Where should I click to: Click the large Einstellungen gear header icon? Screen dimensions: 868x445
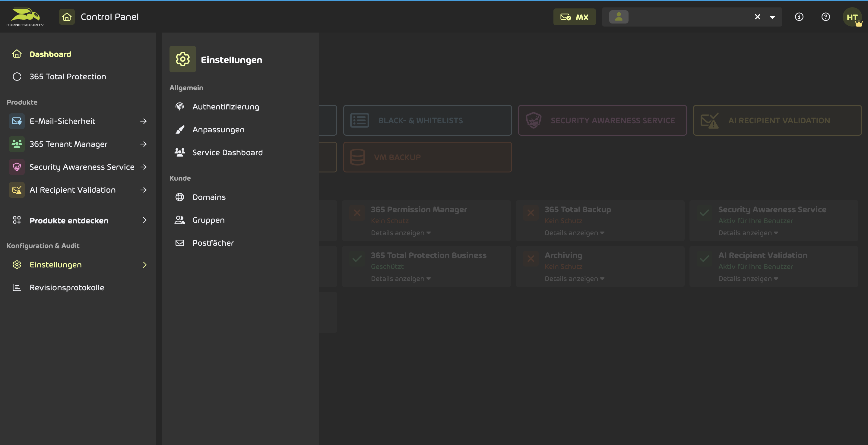(x=183, y=59)
